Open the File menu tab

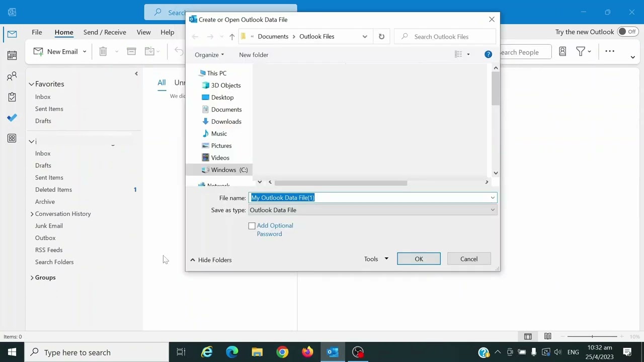37,32
